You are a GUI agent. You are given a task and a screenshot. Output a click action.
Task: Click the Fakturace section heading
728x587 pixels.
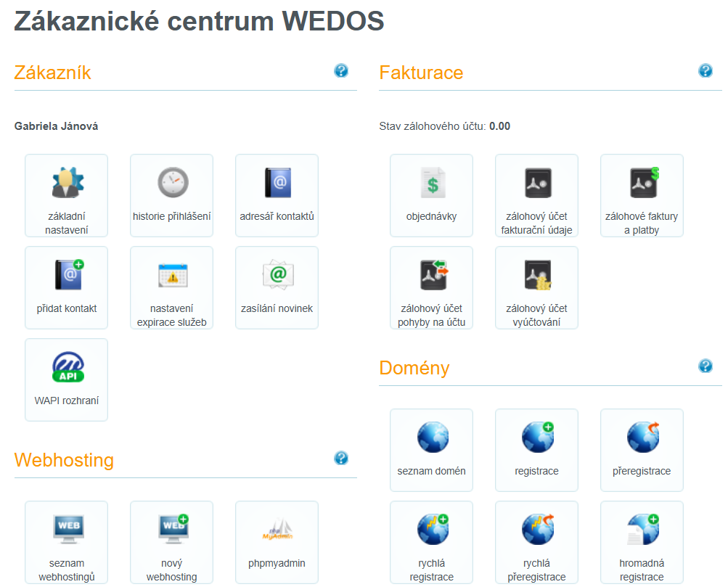(x=421, y=73)
